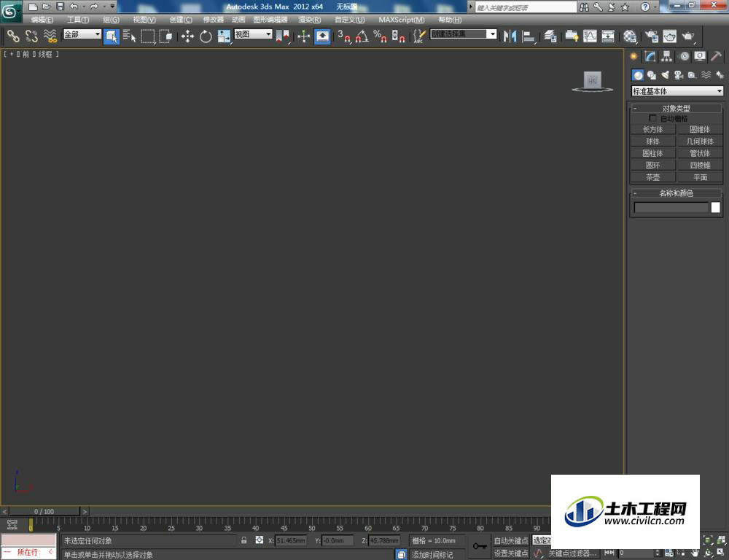Toggle Spinner Snap
The height and width of the screenshot is (560, 729).
click(398, 36)
